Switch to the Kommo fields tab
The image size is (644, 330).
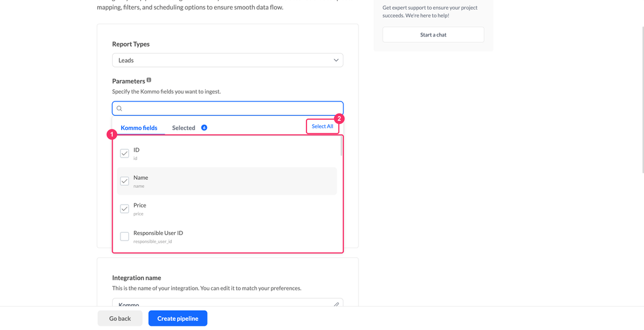click(139, 128)
